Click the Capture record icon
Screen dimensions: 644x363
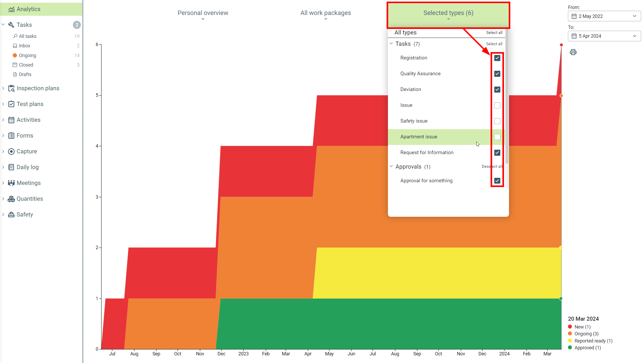[x=11, y=152]
